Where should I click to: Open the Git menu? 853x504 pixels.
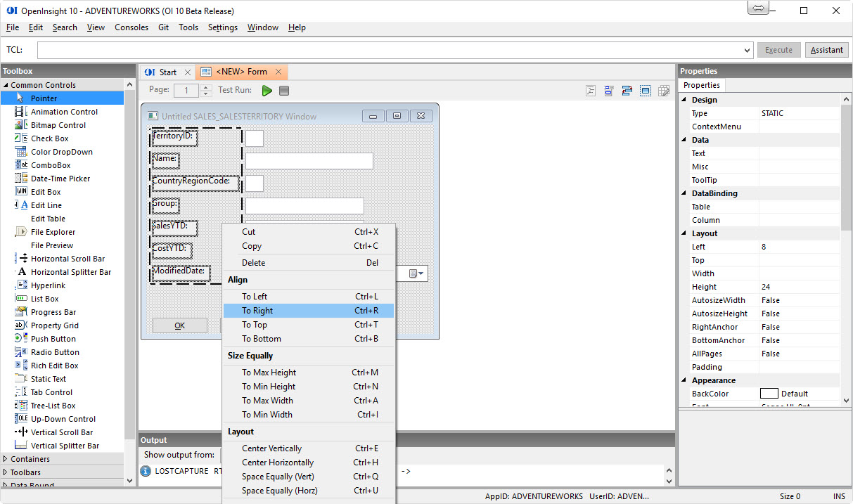pos(163,27)
